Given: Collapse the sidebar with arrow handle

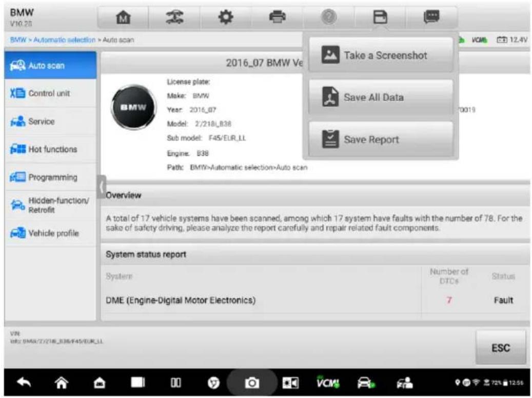Looking at the screenshot, I should click(101, 187).
